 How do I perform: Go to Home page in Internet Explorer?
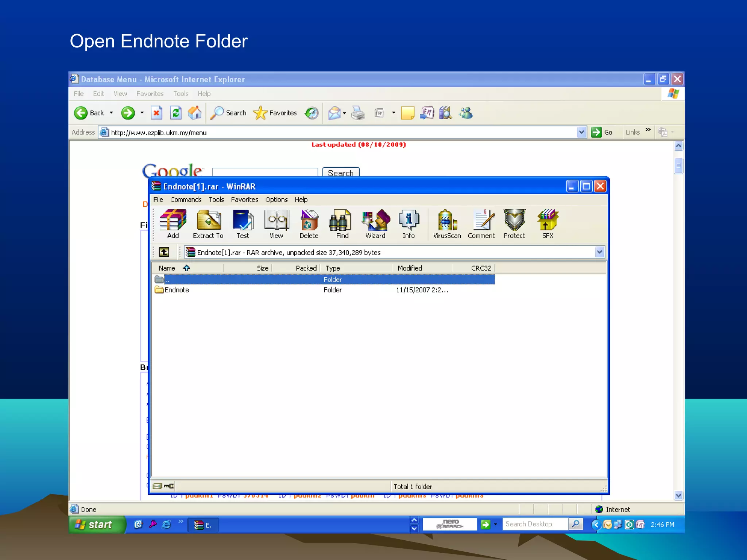(x=195, y=113)
